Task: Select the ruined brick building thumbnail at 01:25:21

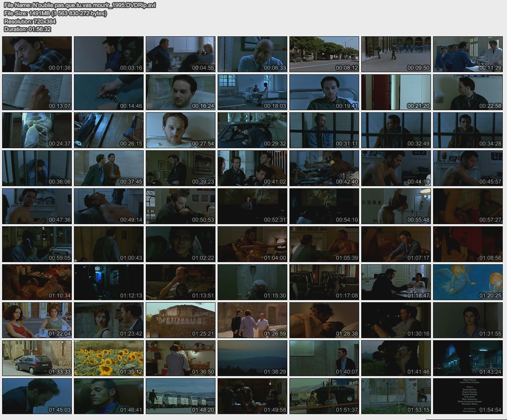Action: tap(180, 320)
